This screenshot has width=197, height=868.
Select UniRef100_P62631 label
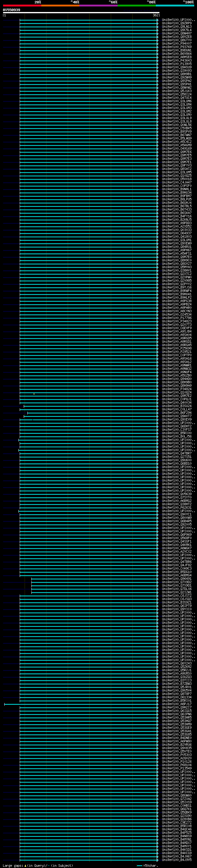tap(176, 508)
